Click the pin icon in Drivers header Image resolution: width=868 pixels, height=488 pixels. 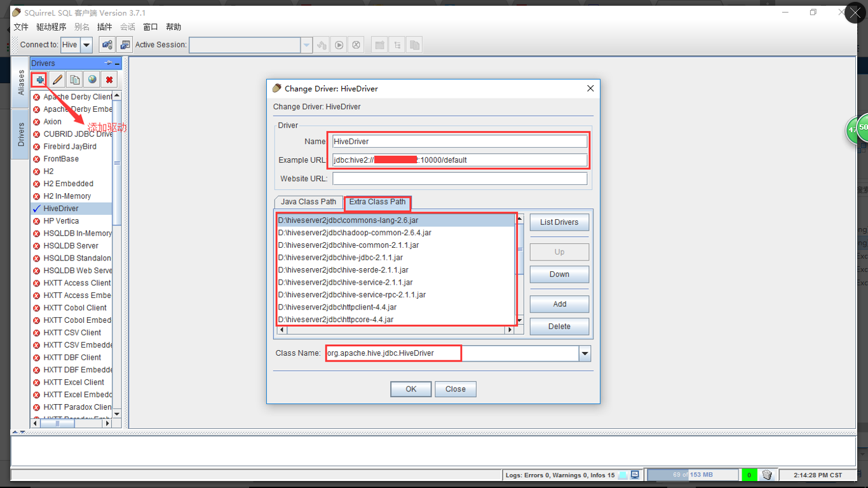pos(108,63)
